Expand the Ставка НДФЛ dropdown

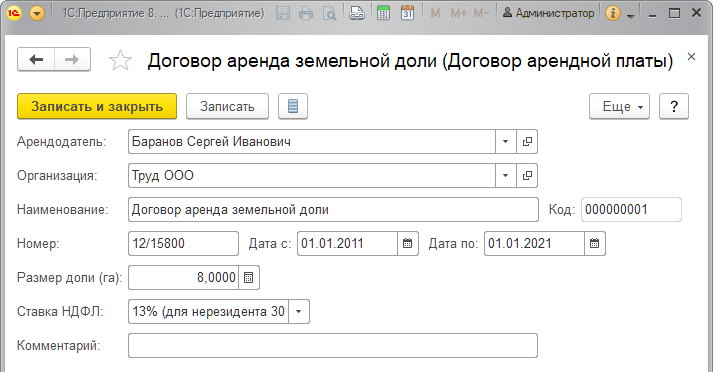299,312
